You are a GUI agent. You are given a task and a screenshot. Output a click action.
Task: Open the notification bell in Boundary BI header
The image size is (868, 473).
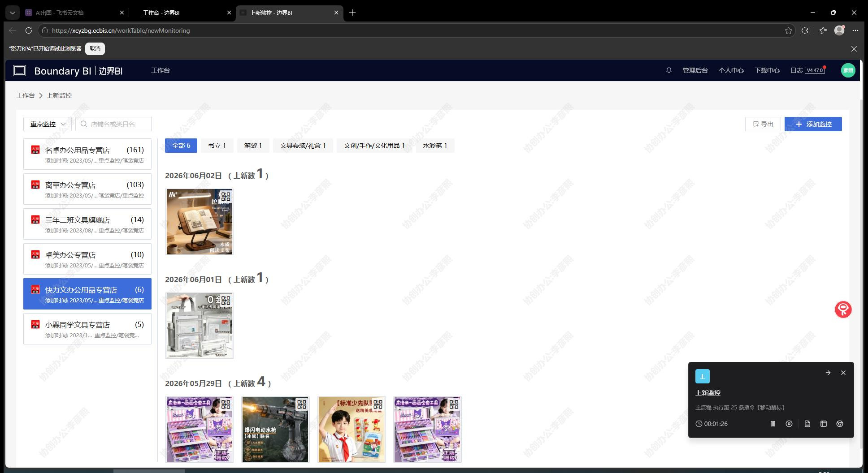[x=668, y=70]
